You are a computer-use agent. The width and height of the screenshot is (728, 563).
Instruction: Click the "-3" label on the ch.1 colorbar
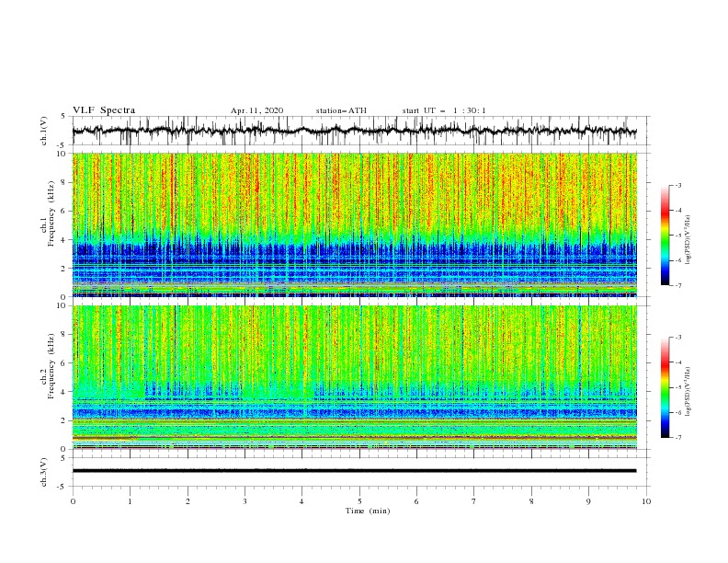tap(677, 185)
